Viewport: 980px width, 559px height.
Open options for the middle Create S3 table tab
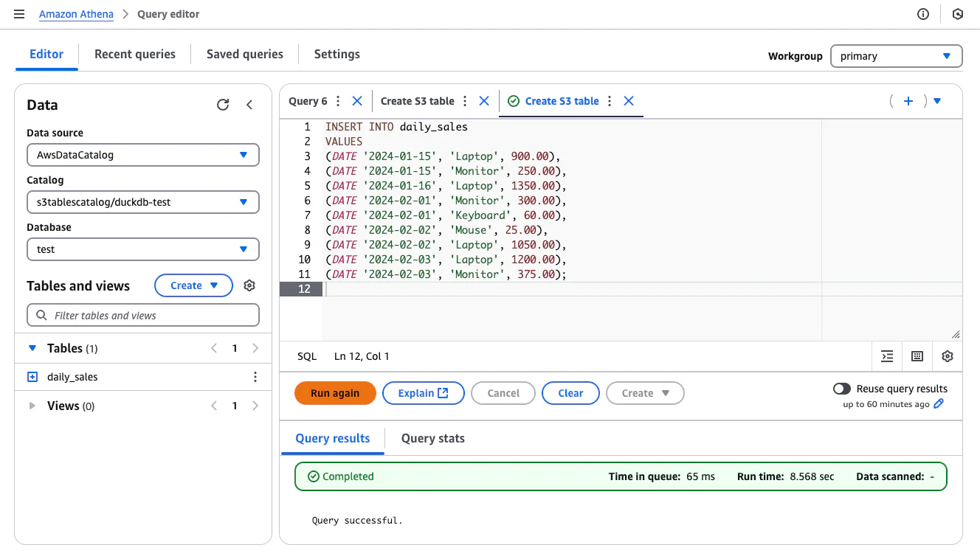465,101
